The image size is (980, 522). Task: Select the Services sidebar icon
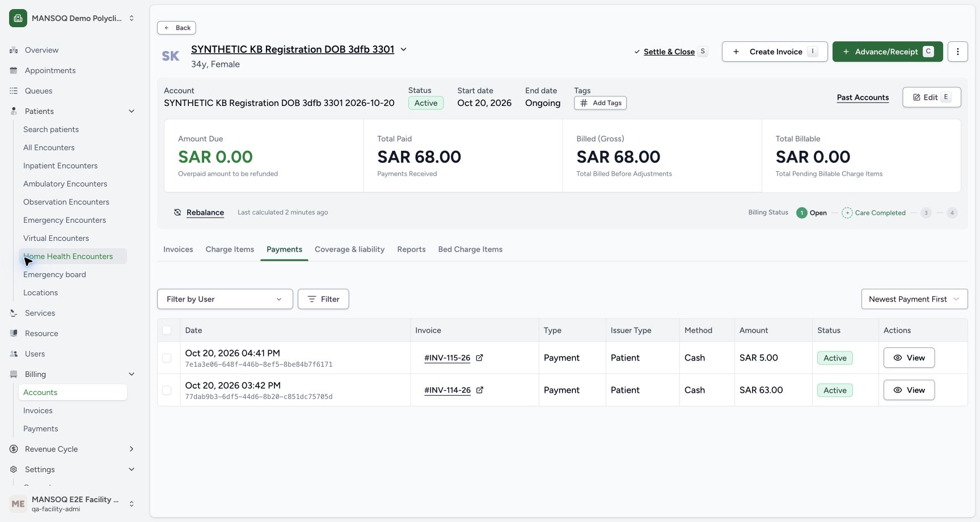click(x=14, y=313)
